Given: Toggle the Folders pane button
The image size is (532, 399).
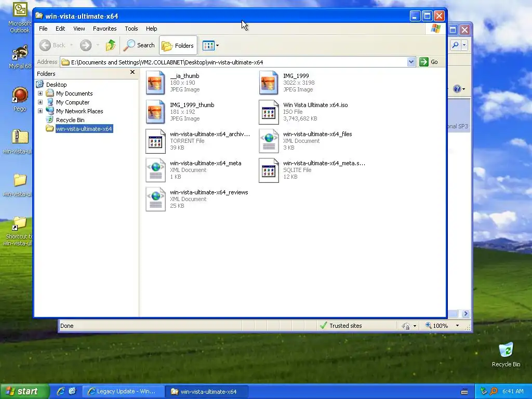Looking at the screenshot, I should pos(178,45).
